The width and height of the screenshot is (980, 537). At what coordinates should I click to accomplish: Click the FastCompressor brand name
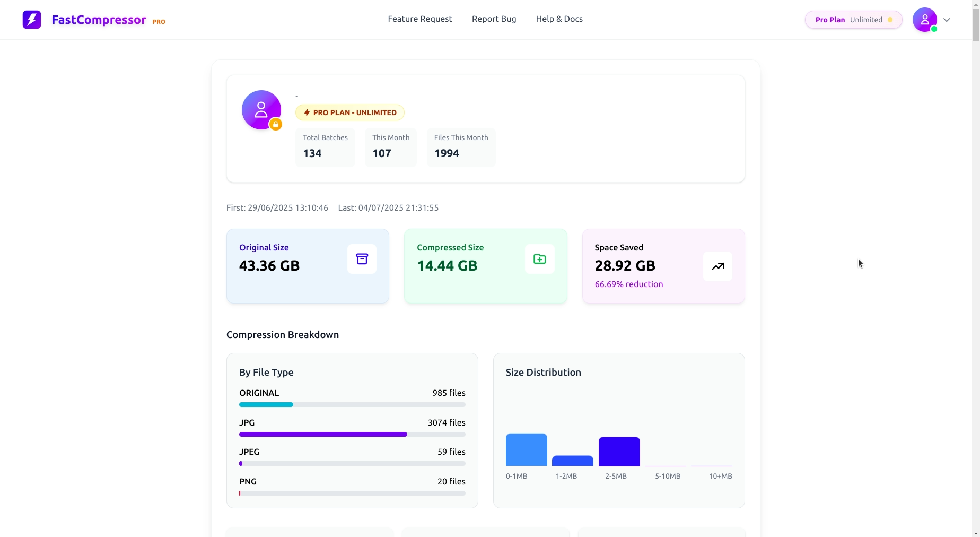(x=99, y=20)
